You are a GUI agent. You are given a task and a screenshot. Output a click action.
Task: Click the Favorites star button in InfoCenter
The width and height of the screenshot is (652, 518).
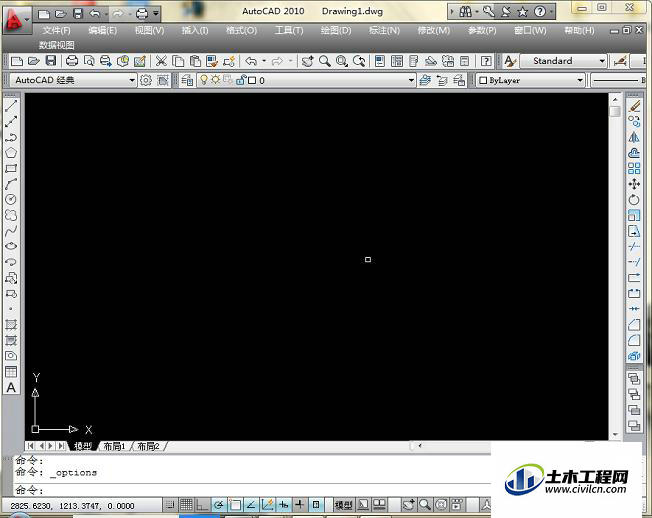tap(522, 12)
